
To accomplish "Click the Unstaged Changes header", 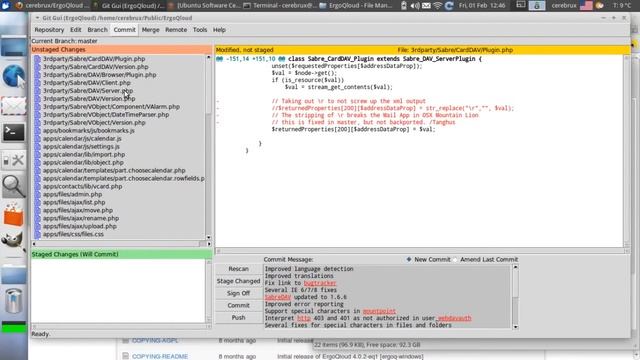I will pos(121,49).
